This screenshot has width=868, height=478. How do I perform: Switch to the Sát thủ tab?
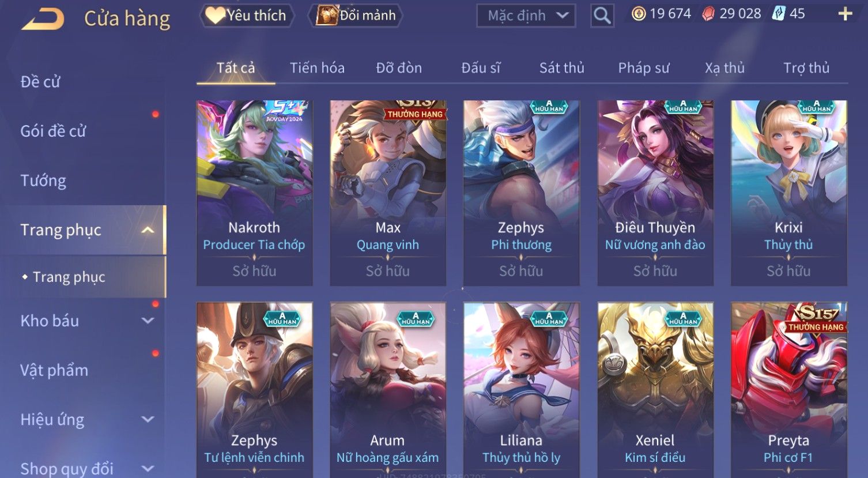(561, 68)
